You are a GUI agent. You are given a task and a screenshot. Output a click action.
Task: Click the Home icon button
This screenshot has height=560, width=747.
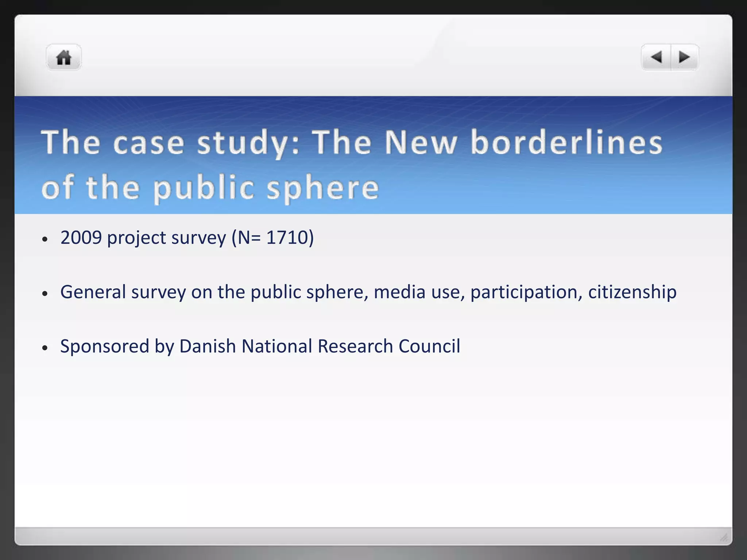tap(64, 58)
